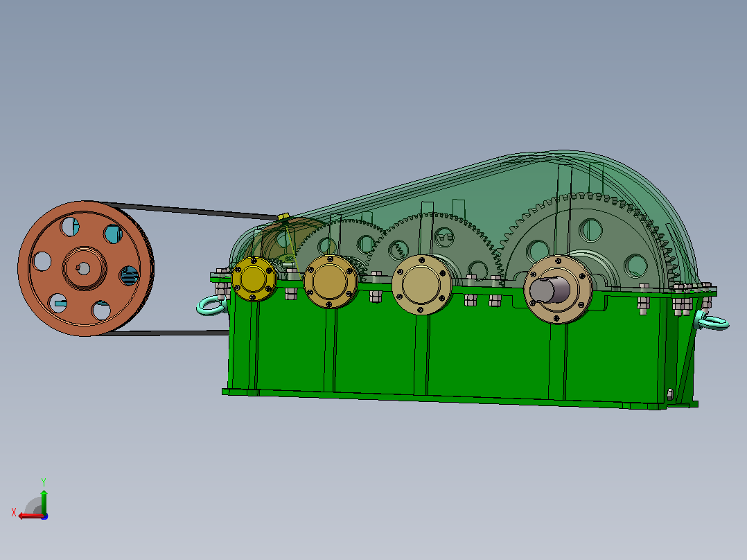The image size is (747, 560).
Task: Select the large orange belt pulley
Action: pos(86,268)
